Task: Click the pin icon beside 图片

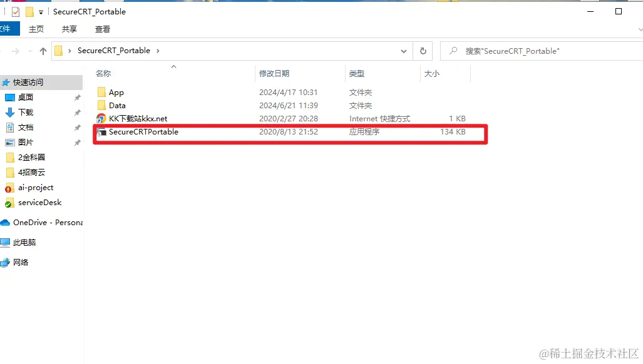Action: [77, 143]
